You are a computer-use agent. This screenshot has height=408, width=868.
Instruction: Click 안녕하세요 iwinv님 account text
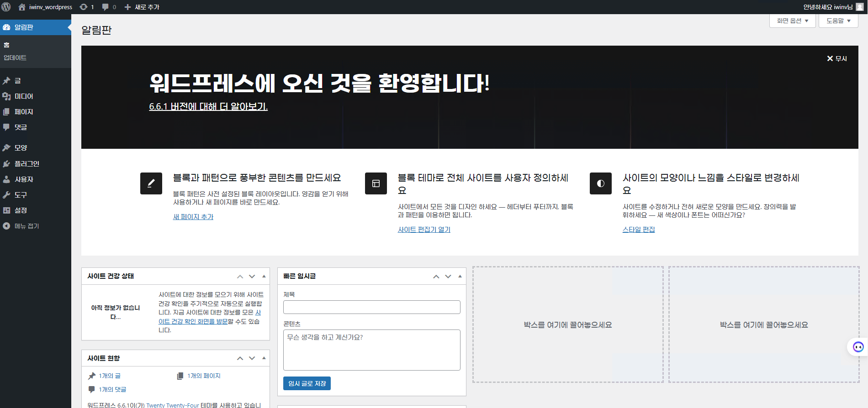coord(828,7)
